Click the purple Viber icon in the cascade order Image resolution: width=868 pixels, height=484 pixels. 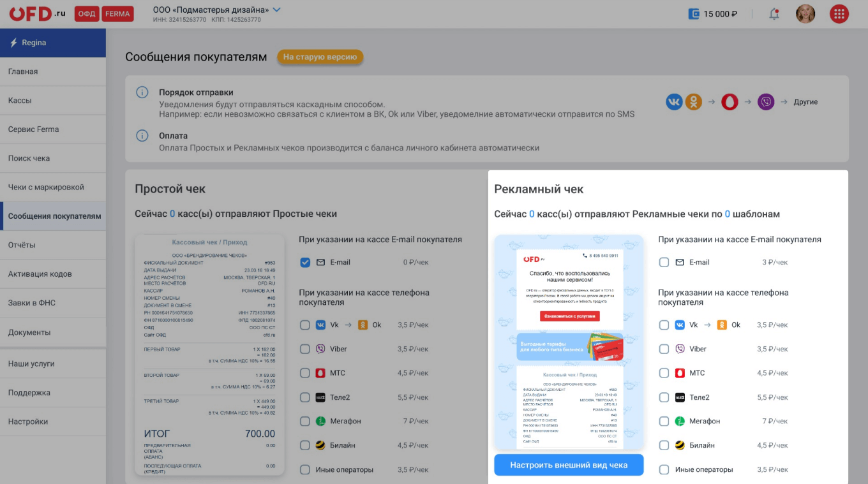pos(766,102)
